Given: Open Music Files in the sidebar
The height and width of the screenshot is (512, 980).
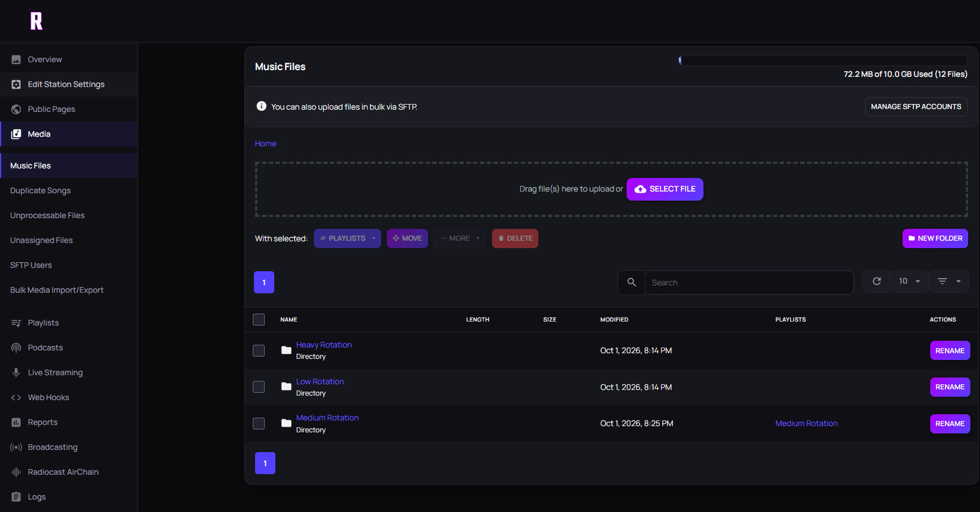Looking at the screenshot, I should 69,166.
